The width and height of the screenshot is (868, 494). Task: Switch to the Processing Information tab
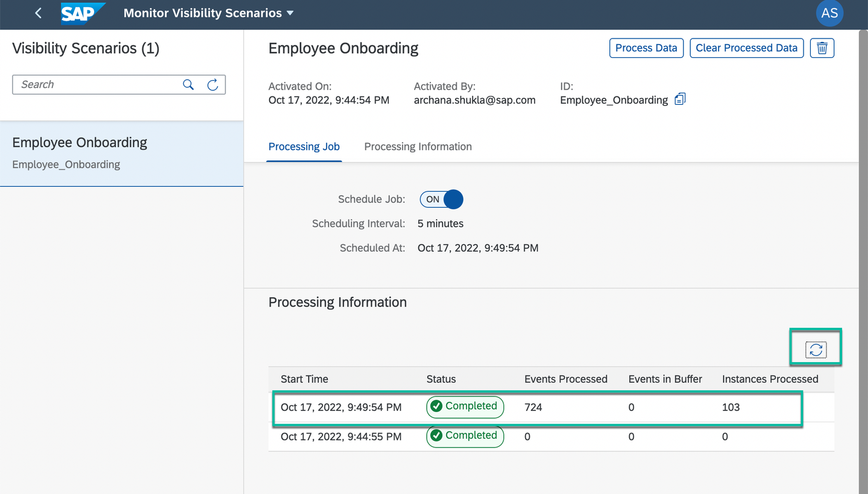tap(418, 146)
